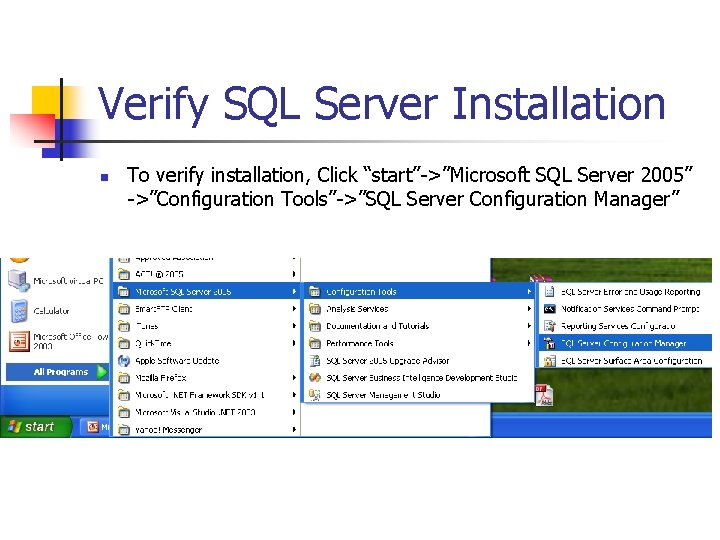Open the Microsoft SQL Server 2005 folder
Viewport: 720px width, 540px height.
pyautogui.click(x=207, y=291)
